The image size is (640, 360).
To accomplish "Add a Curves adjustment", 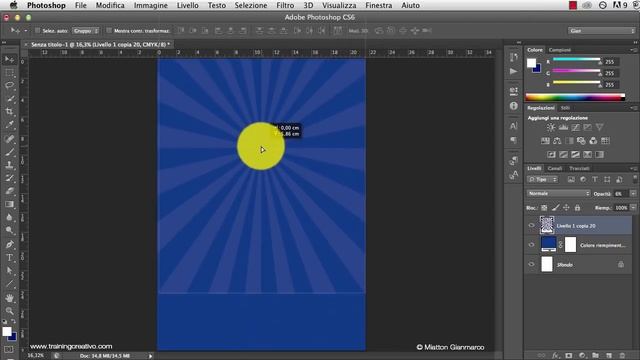I will click(x=576, y=127).
